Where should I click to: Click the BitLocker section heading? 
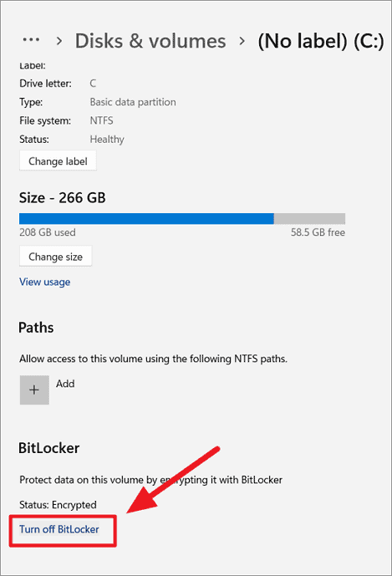click(48, 448)
